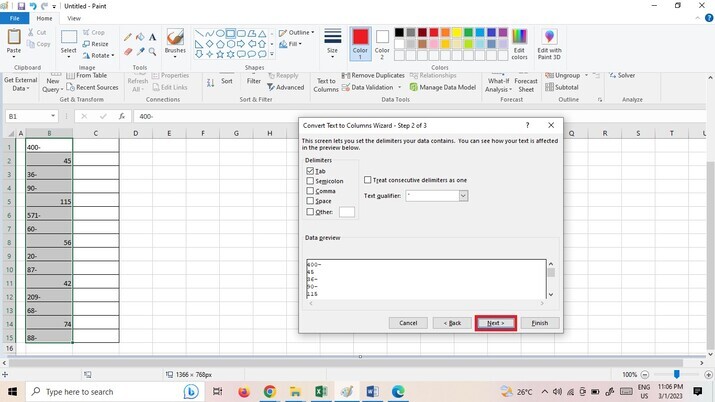Choose the Rectangle shape in Shapes gallery
This screenshot has width=715, height=402.
pyautogui.click(x=230, y=33)
